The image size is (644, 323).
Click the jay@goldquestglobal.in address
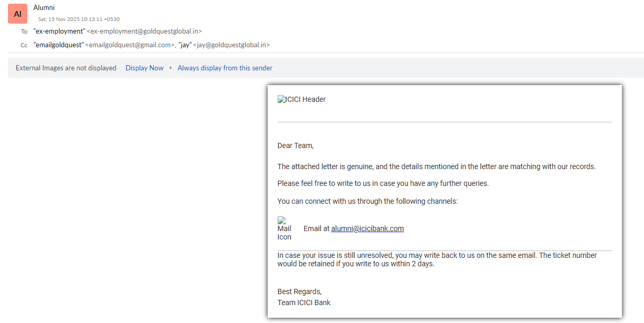pos(231,45)
